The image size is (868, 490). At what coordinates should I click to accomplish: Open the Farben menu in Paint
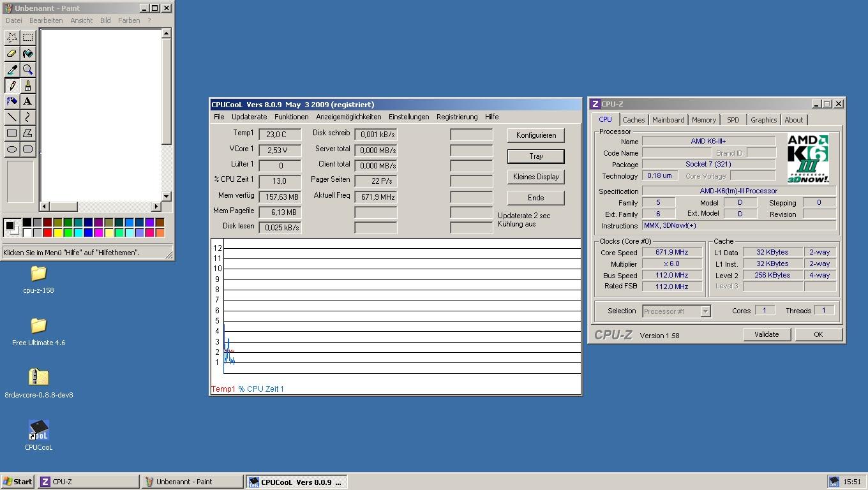point(129,20)
